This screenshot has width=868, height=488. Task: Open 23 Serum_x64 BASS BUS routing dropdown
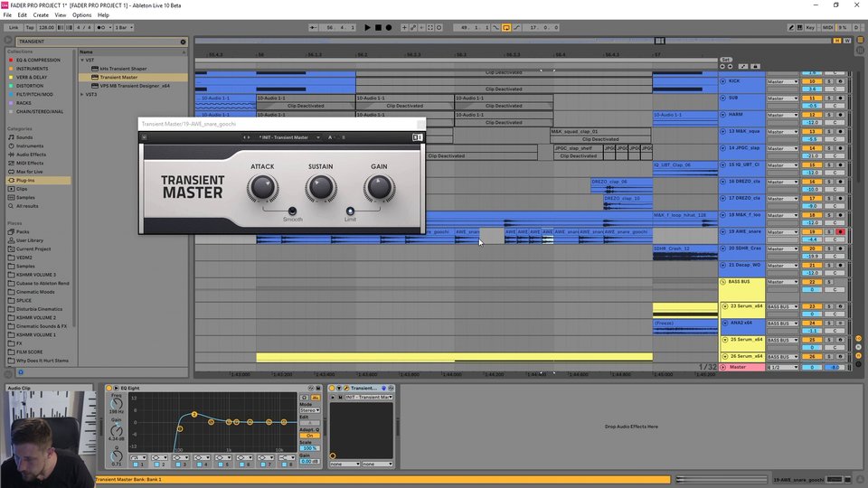pyautogui.click(x=782, y=306)
